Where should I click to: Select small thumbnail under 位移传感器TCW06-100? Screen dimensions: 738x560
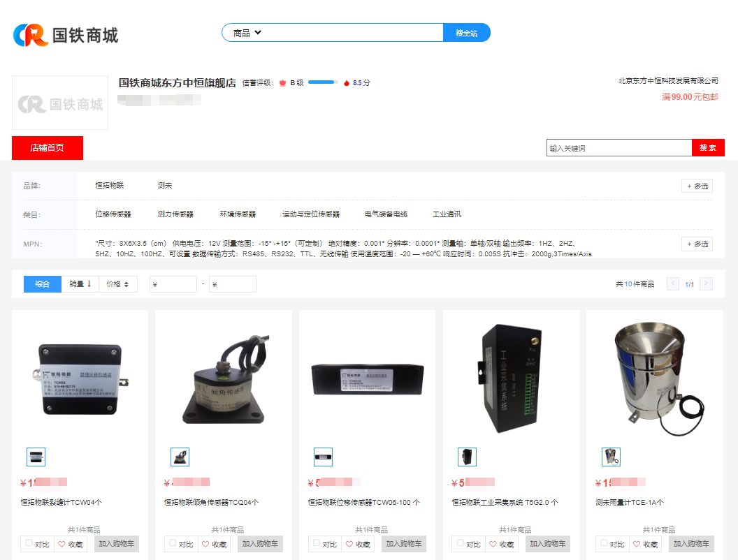324,457
